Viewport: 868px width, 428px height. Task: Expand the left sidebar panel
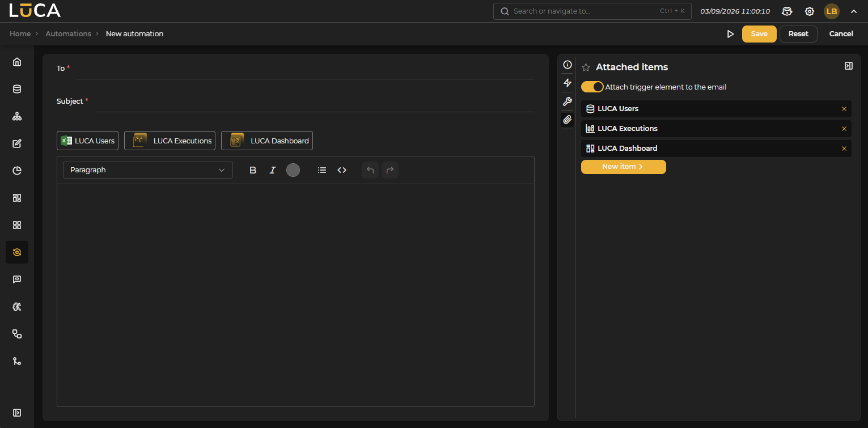(x=17, y=413)
